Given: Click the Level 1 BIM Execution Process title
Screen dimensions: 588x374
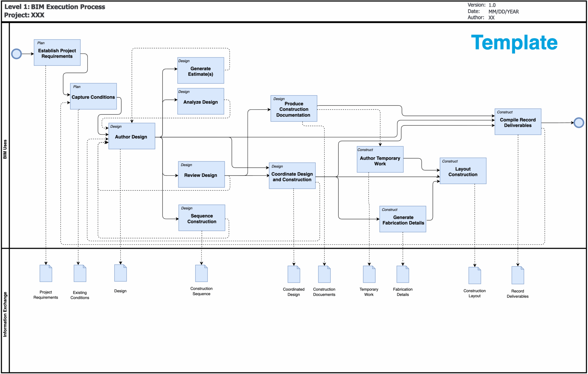Looking at the screenshot, I should pos(55,7).
